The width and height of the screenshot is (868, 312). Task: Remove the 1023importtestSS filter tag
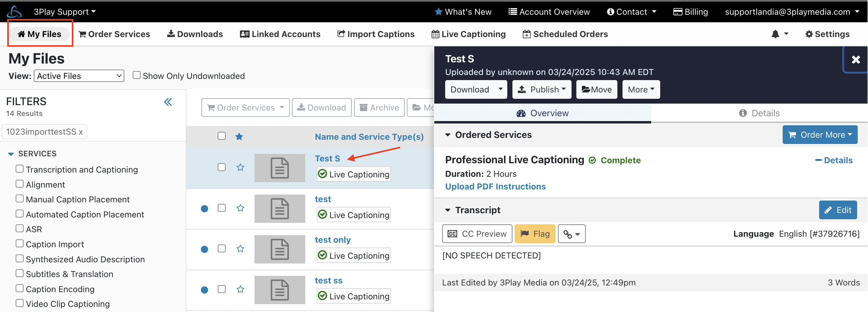tap(81, 132)
